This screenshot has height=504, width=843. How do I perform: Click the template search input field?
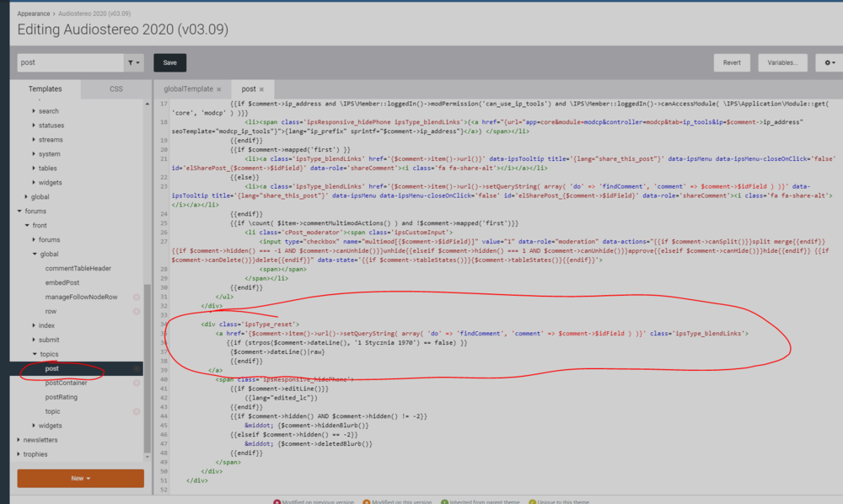69,62
